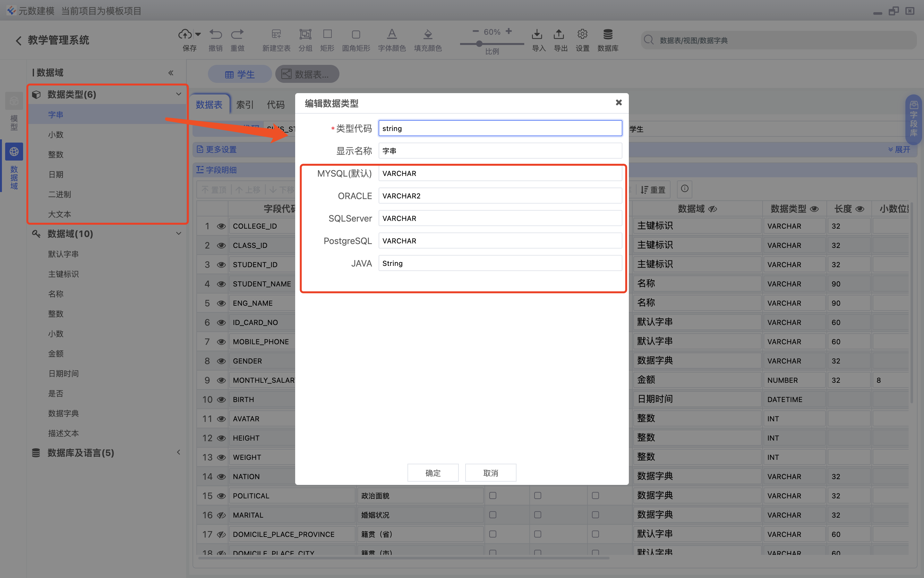Screen dimensions: 924x578
Task: Select 大文本 data type
Action: click(60, 214)
